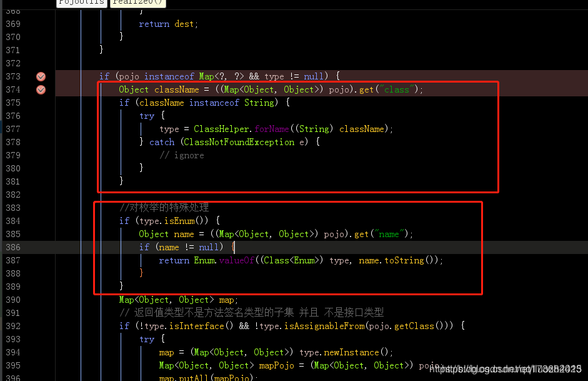
Task: Click the getClass() call on line 392
Action: coord(419,326)
